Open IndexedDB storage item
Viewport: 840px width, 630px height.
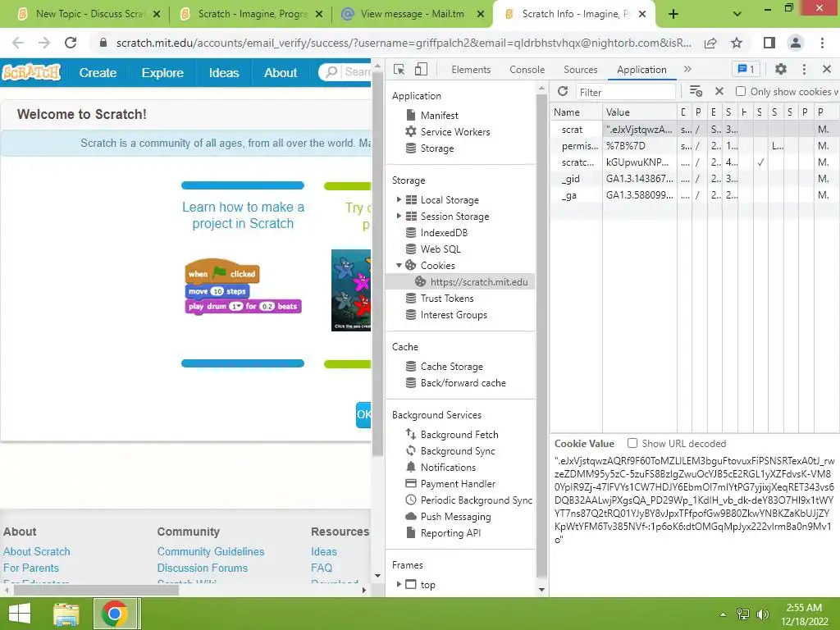pos(444,232)
